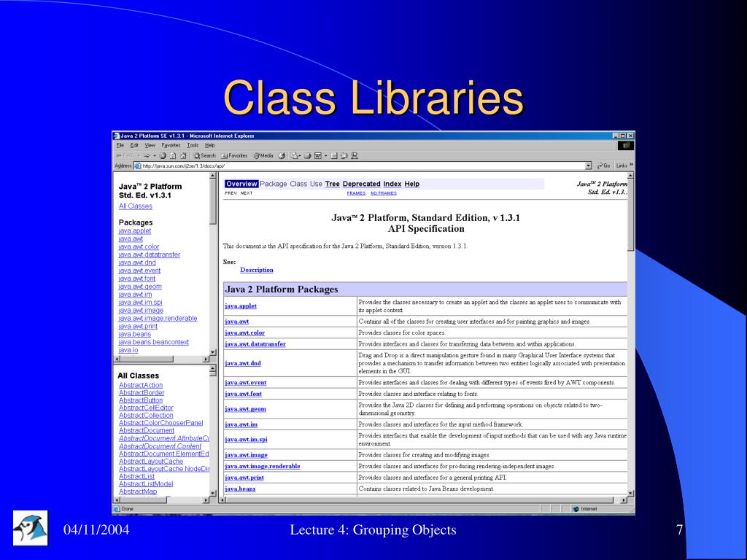
Task: Click the Refresh page toolbar icon
Action: pyautogui.click(x=173, y=156)
